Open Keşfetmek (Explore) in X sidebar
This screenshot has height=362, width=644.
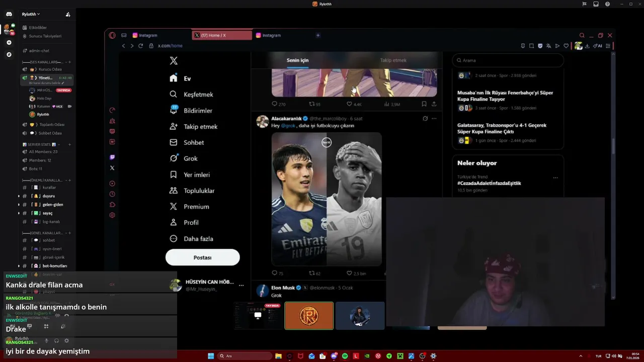pos(191,95)
